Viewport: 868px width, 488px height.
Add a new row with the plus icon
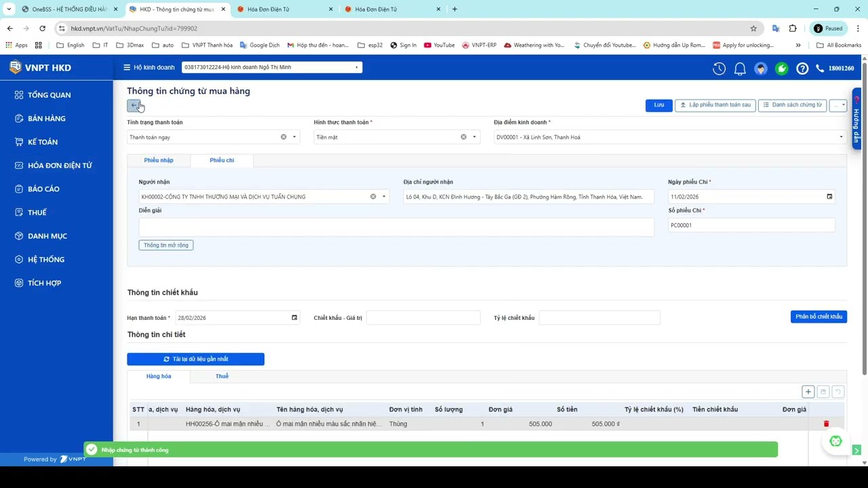point(808,392)
